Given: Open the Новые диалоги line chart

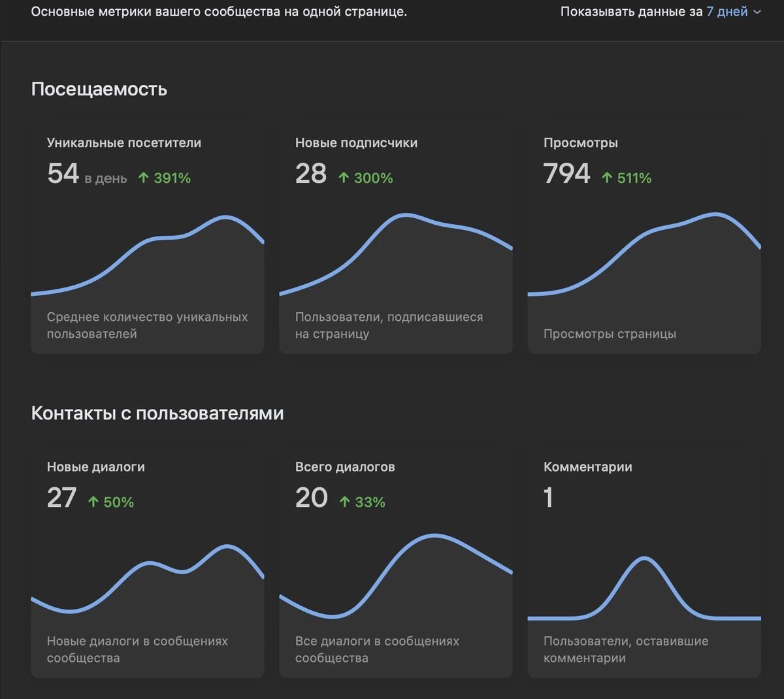Looking at the screenshot, I should pyautogui.click(x=148, y=579).
